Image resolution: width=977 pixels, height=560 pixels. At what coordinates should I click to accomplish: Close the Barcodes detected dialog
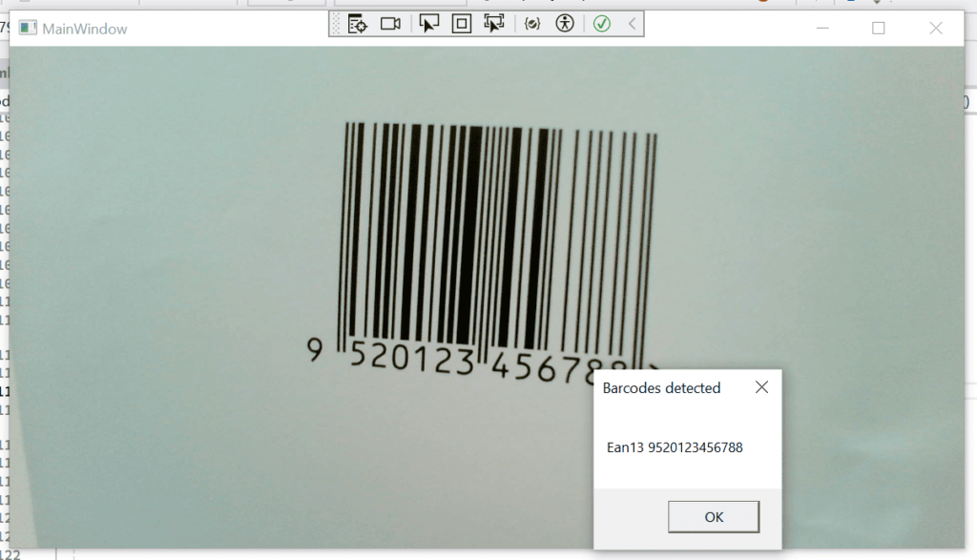pos(761,387)
